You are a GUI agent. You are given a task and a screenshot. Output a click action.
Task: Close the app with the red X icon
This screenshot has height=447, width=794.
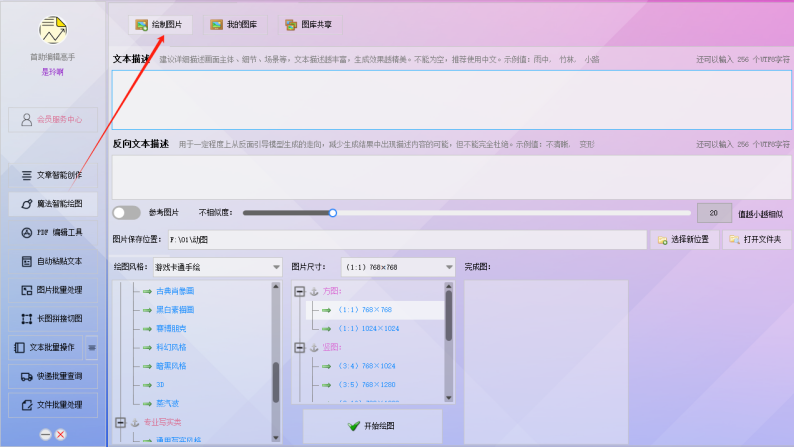click(61, 434)
